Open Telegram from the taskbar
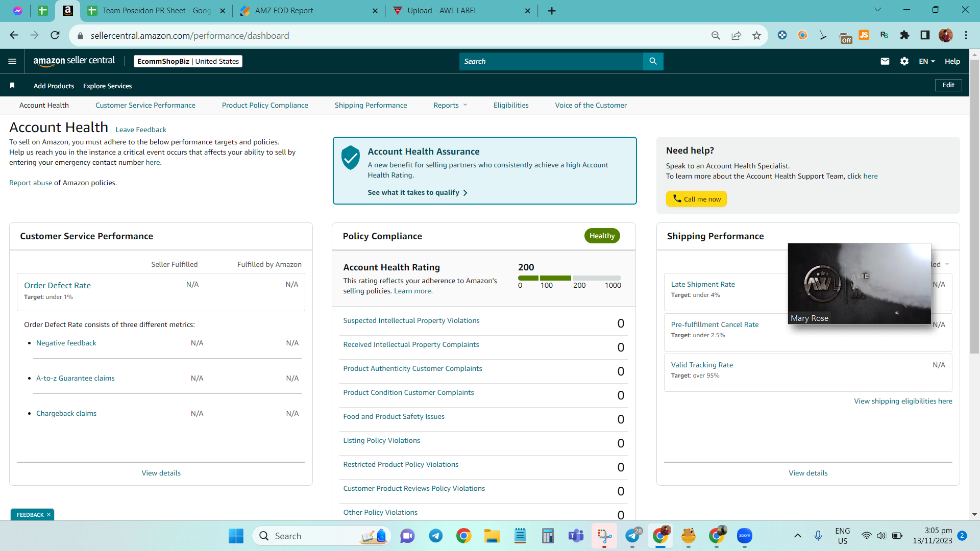The image size is (980, 551). click(435, 536)
